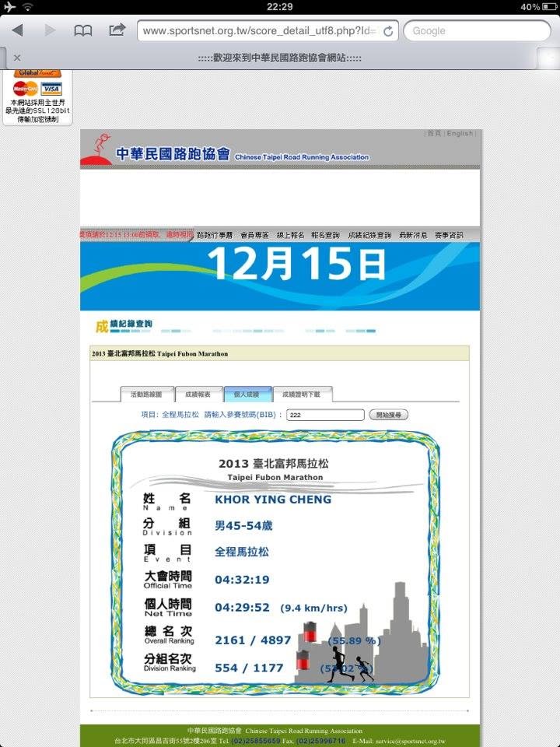
Task: Switch to the 成績報表 tab
Action: tap(198, 394)
